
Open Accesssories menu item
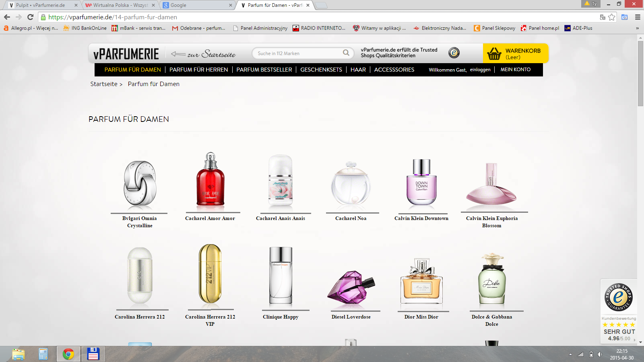click(x=394, y=70)
